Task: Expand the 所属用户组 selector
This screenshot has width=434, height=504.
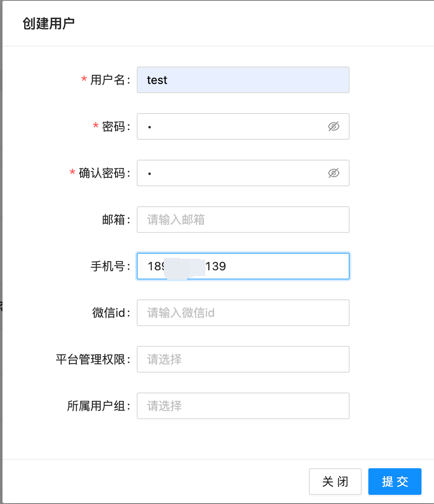Action: coord(243,406)
